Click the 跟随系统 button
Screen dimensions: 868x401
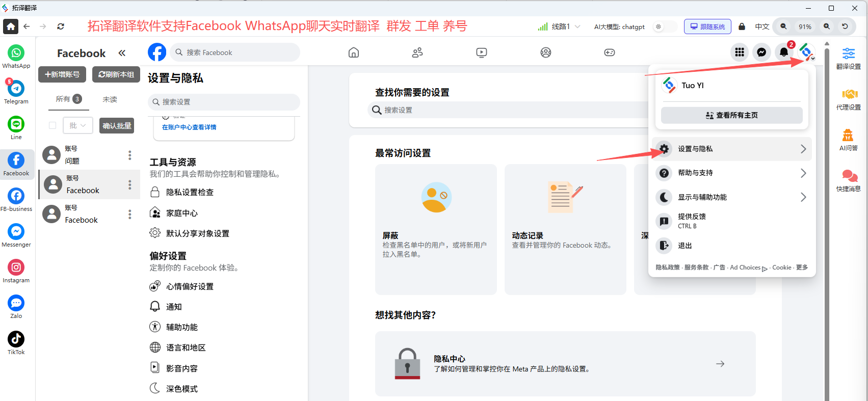(x=707, y=26)
